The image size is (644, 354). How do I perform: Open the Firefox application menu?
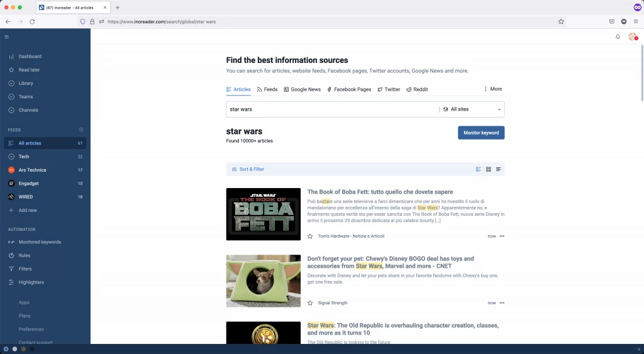636,22
